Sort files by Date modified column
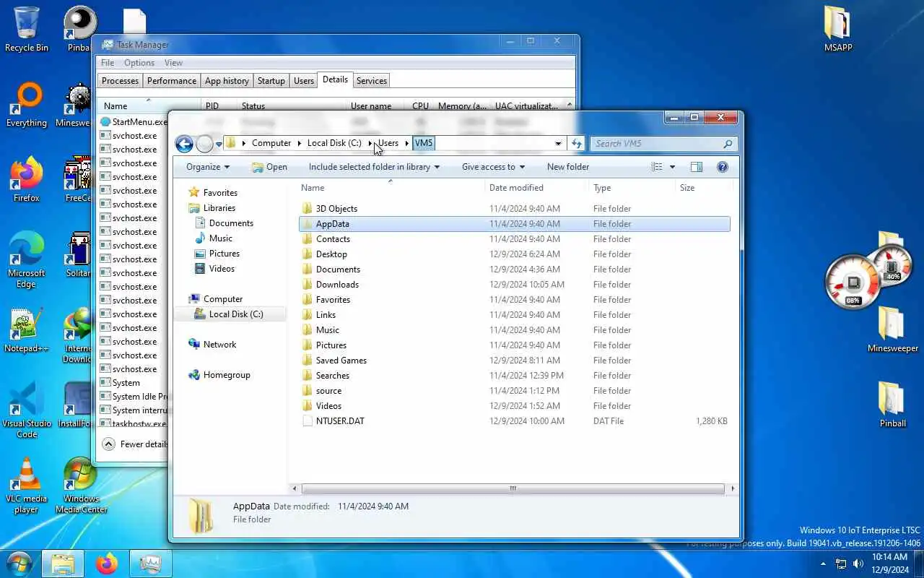This screenshot has width=924, height=578. click(537, 188)
